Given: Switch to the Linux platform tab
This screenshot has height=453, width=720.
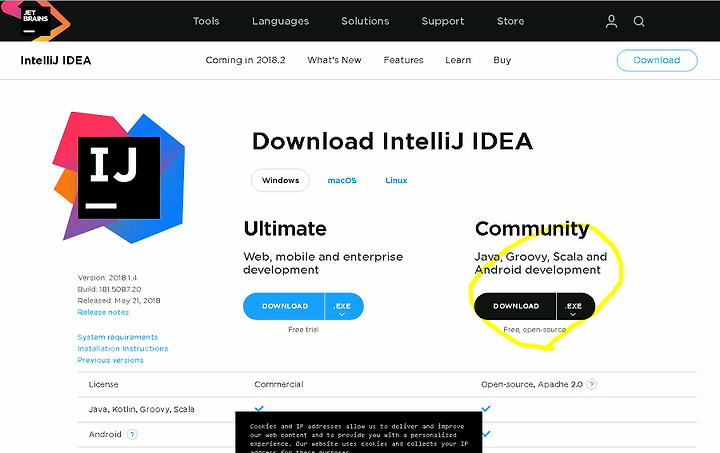Looking at the screenshot, I should click(x=396, y=180).
